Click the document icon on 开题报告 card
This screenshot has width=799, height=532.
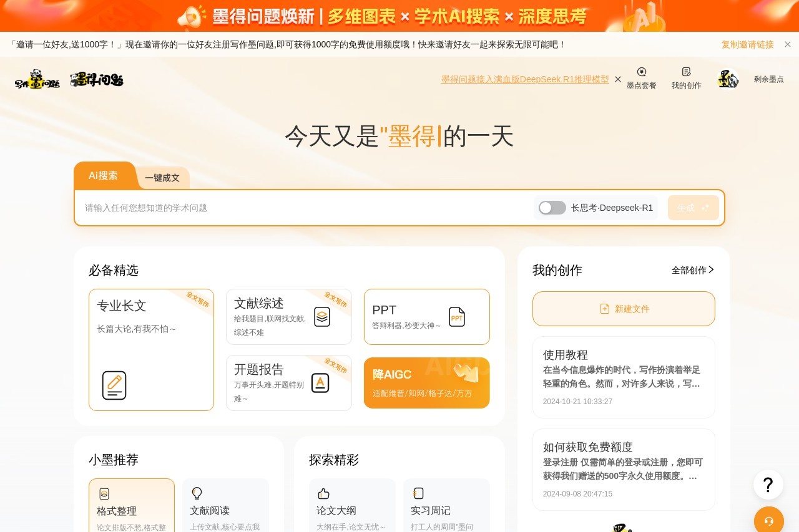320,383
